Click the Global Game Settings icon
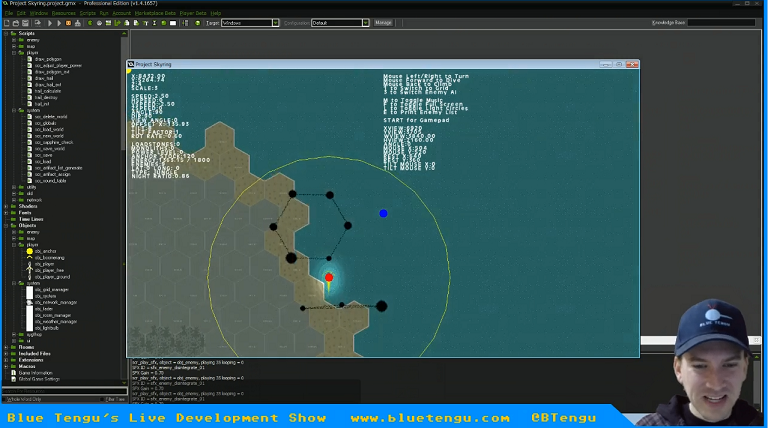The height and width of the screenshot is (428, 768). click(14, 379)
